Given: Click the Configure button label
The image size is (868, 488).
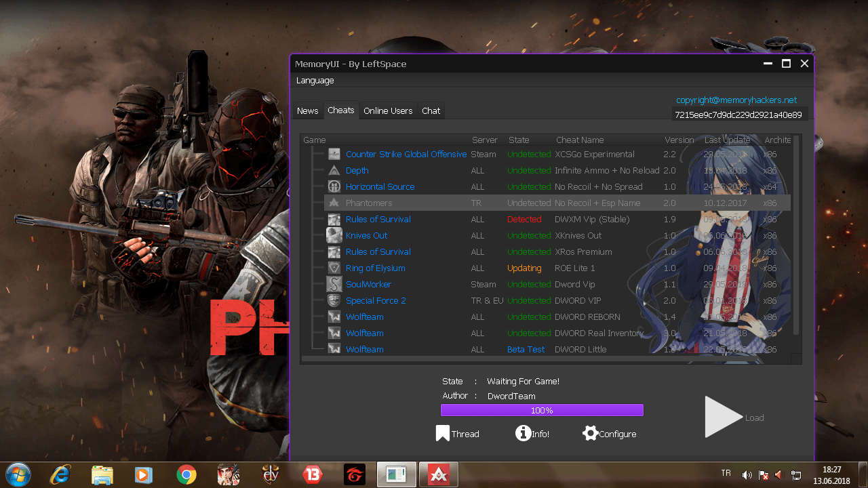Looking at the screenshot, I should [x=618, y=434].
